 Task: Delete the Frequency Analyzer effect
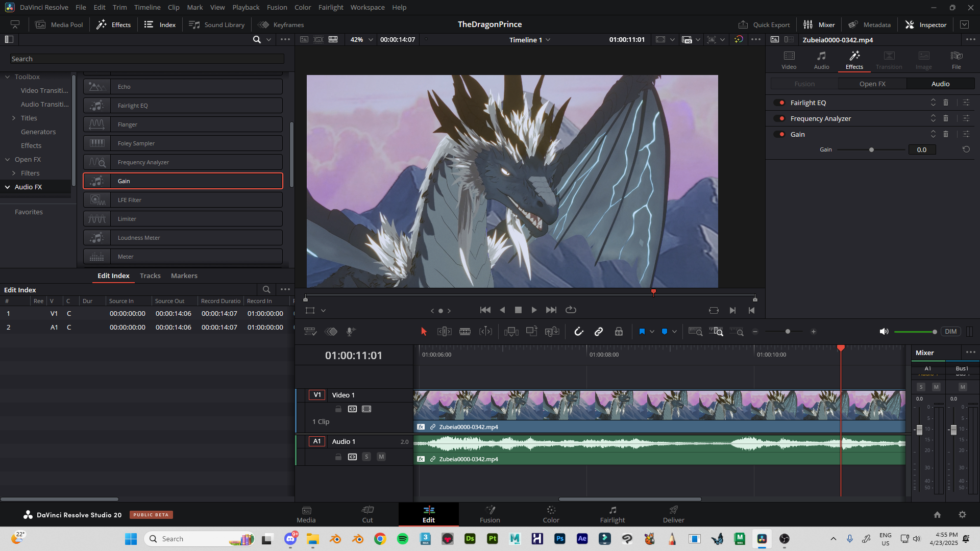pyautogui.click(x=946, y=118)
